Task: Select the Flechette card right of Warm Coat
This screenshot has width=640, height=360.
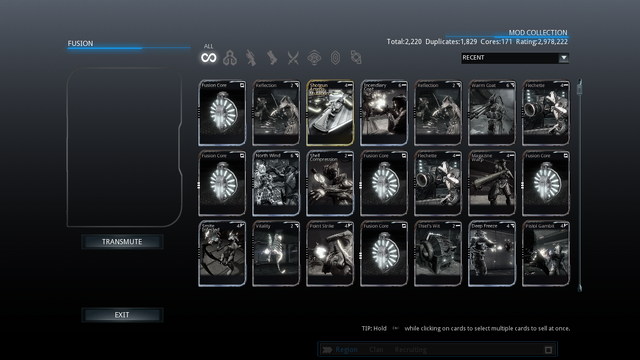Action: [x=545, y=113]
